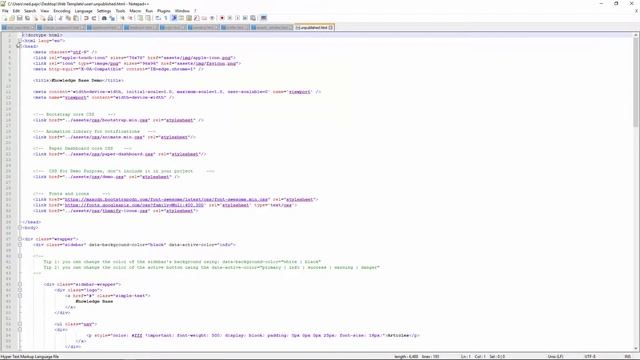
Task: Print the document using toolbar icon
Action: [x=50, y=18]
